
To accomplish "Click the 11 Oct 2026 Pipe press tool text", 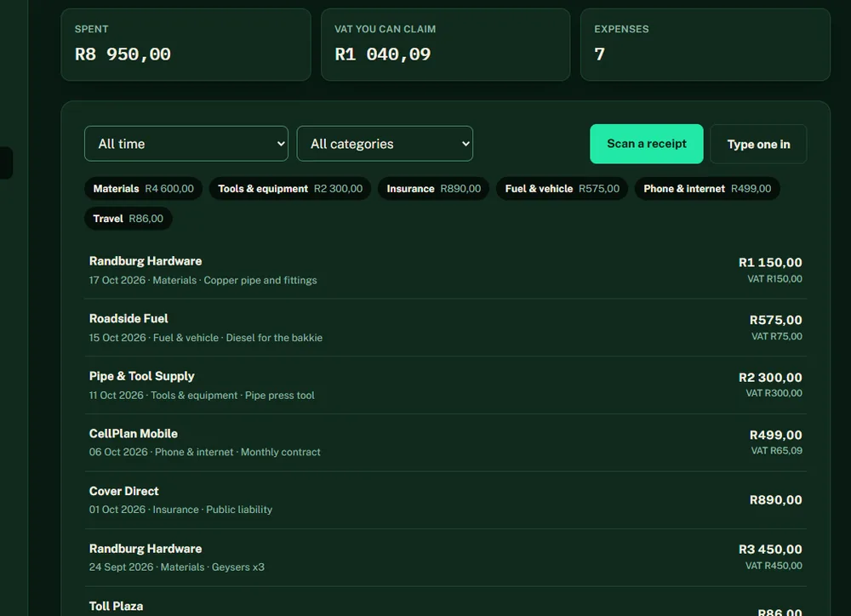I will [202, 396].
